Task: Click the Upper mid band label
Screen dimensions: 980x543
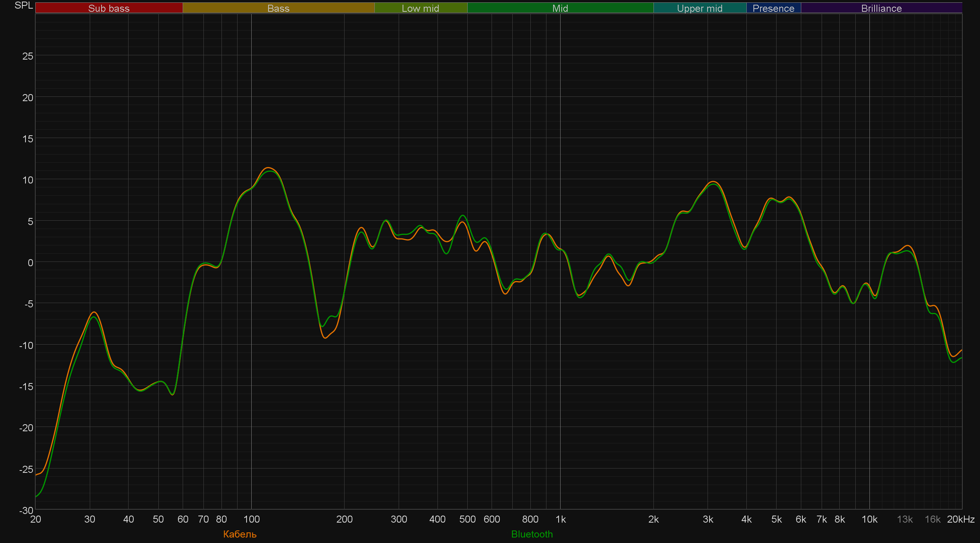Action: (699, 8)
